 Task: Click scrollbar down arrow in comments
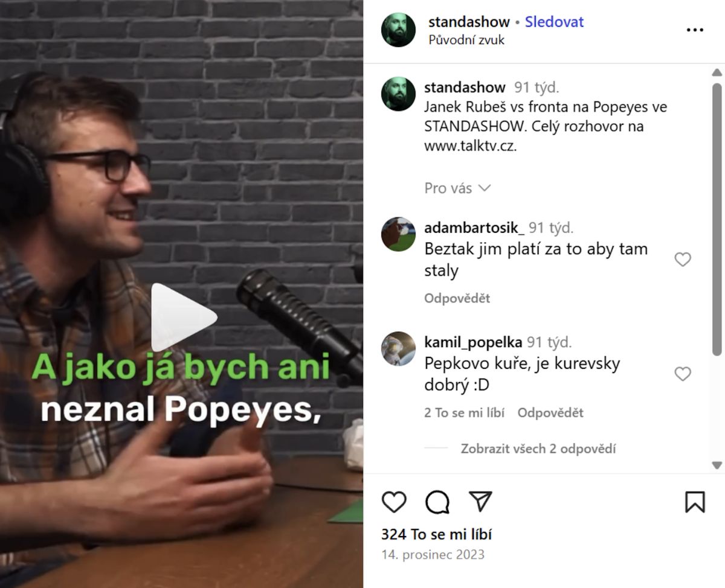click(x=717, y=465)
